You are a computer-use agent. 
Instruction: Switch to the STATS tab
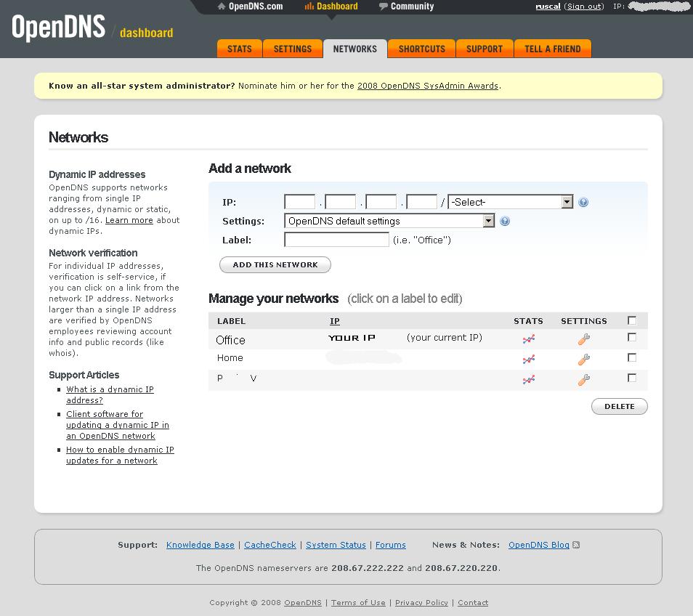[240, 49]
